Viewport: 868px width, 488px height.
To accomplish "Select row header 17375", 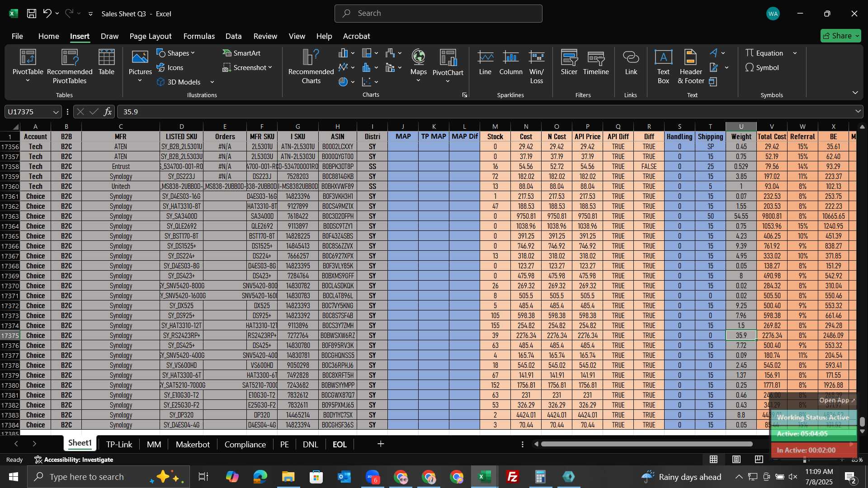I will tap(10, 335).
